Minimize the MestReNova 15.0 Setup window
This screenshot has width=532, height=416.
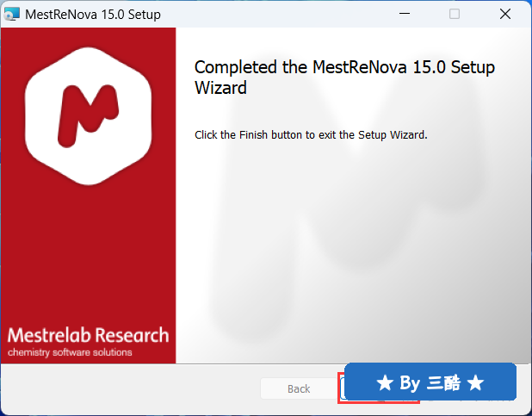405,14
